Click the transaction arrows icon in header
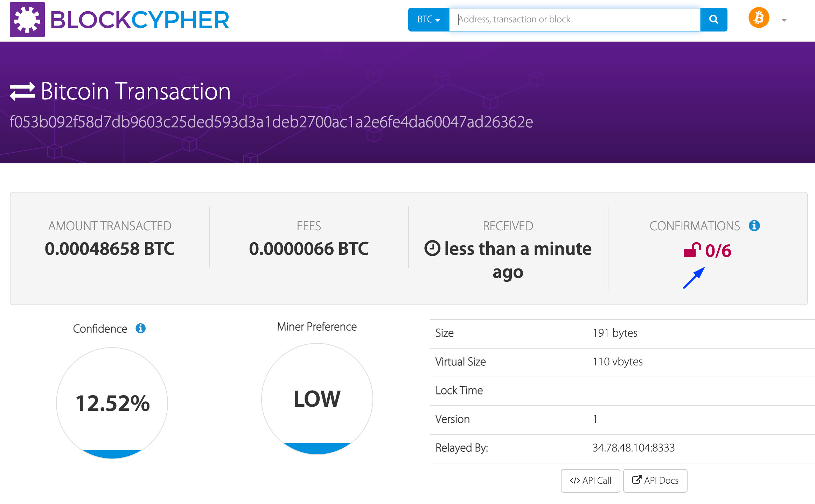This screenshot has width=815, height=504. [22, 91]
